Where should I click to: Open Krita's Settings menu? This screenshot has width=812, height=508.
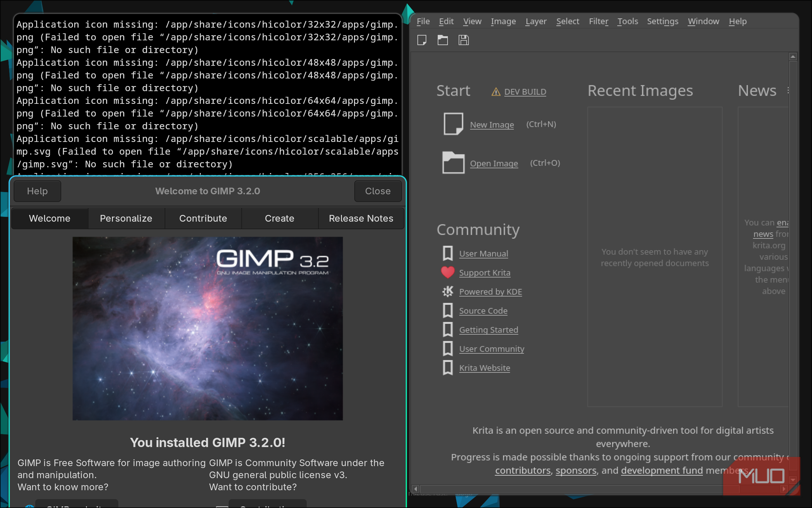pyautogui.click(x=662, y=22)
